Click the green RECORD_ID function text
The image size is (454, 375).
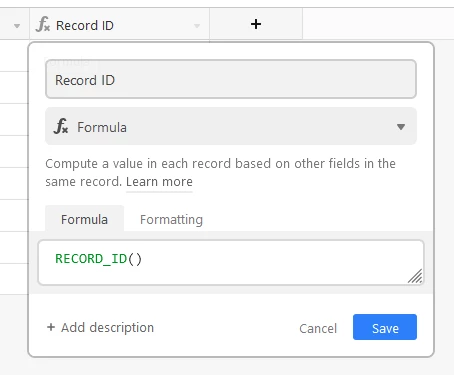[91, 259]
